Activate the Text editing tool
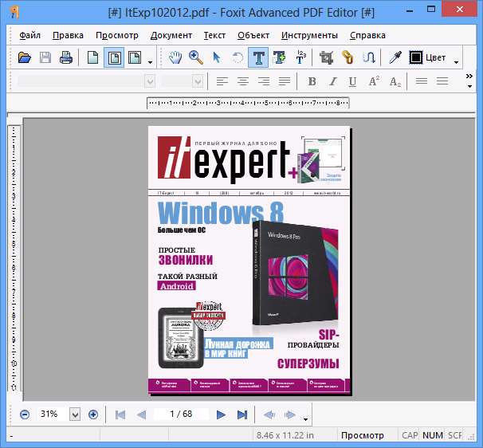This screenshot has width=483, height=448. [x=258, y=57]
